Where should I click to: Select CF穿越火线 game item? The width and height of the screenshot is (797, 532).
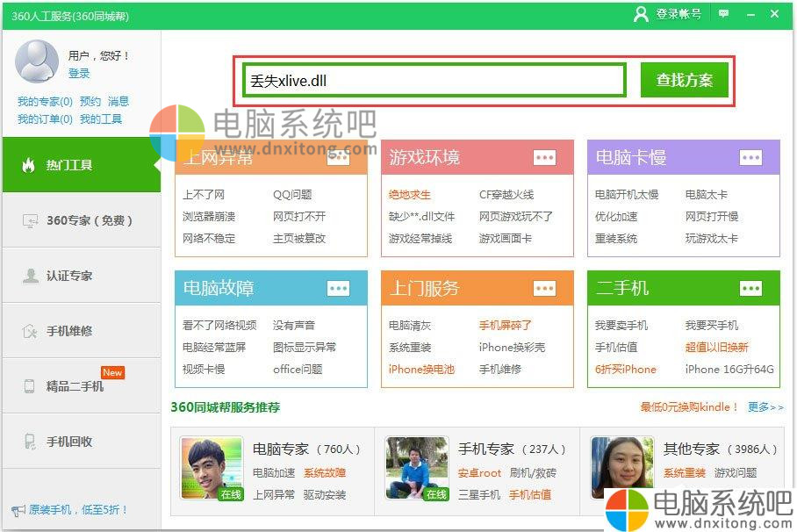506,195
